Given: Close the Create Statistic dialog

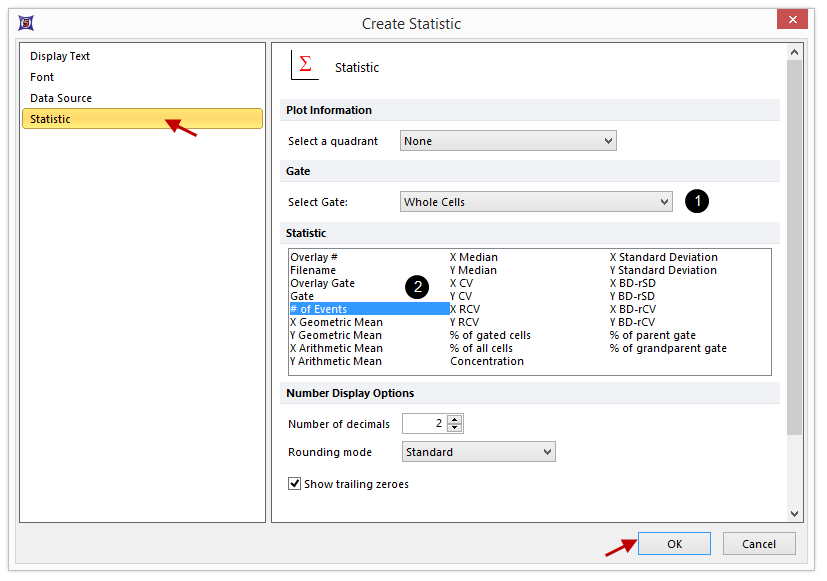Looking at the screenshot, I should [x=792, y=21].
